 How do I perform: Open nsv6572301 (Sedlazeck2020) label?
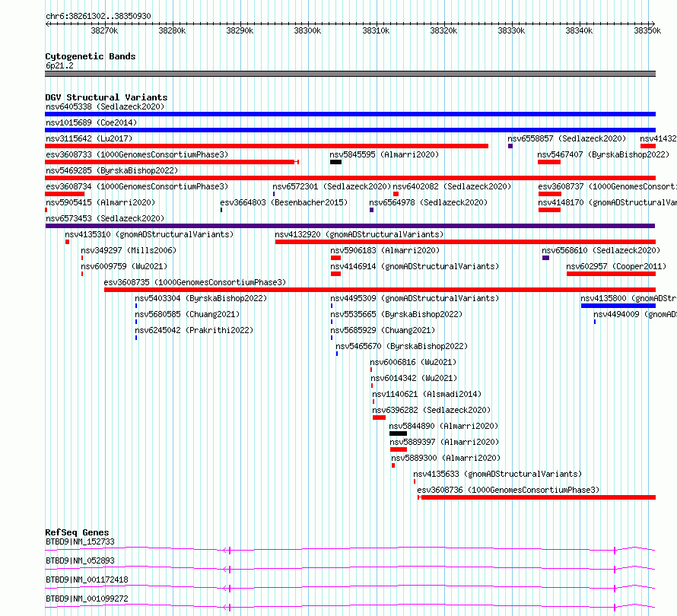click(332, 186)
